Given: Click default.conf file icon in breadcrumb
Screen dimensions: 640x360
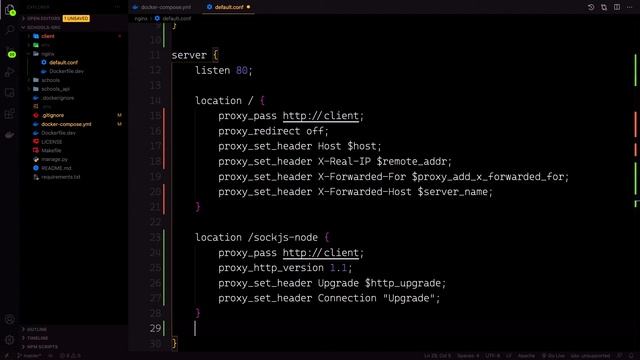Looking at the screenshot, I should point(157,18).
